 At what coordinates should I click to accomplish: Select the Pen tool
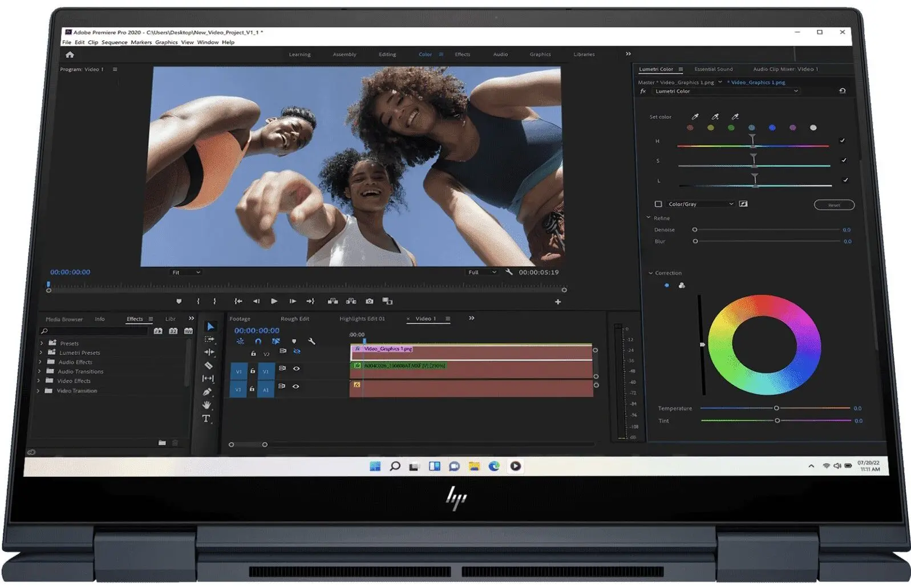[207, 392]
